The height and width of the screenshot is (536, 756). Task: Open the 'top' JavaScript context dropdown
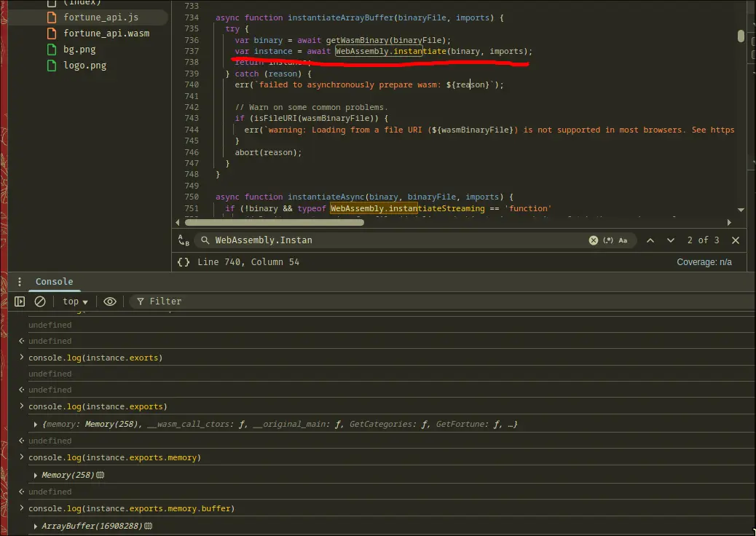74,301
